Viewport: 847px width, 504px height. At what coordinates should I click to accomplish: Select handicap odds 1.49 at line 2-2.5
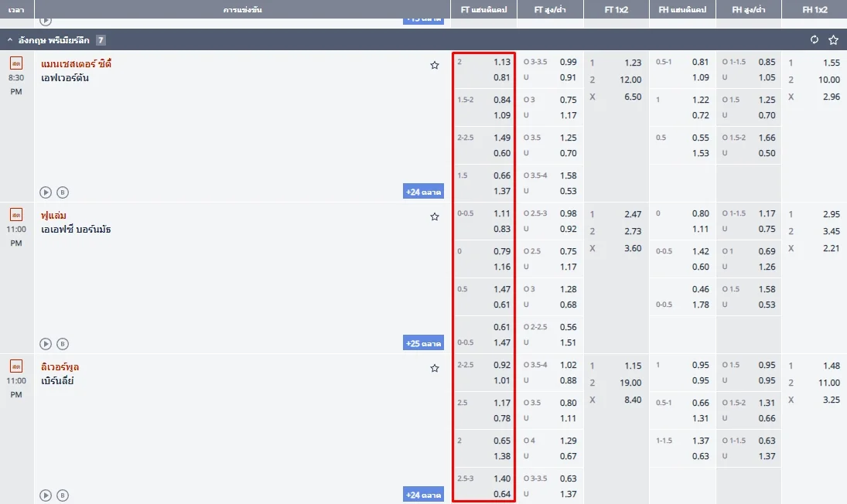(502, 138)
